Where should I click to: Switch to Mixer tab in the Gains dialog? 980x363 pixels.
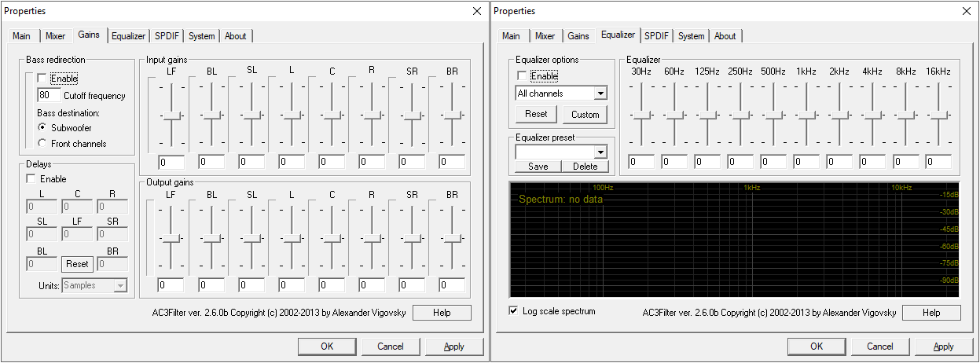(55, 36)
